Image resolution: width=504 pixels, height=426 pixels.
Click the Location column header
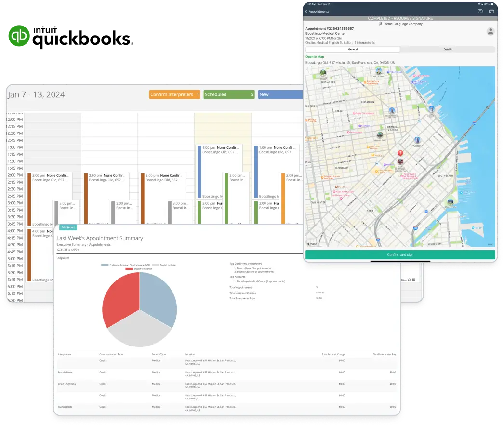click(190, 354)
